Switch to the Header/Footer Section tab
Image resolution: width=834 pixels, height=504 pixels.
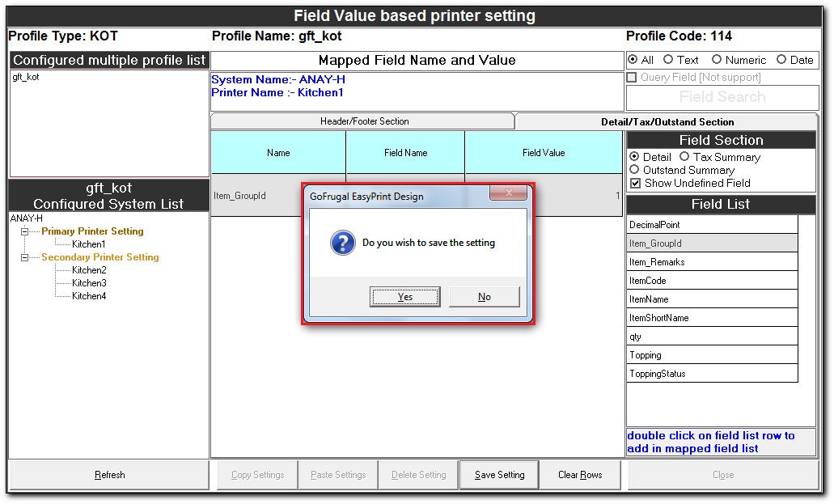(x=364, y=121)
